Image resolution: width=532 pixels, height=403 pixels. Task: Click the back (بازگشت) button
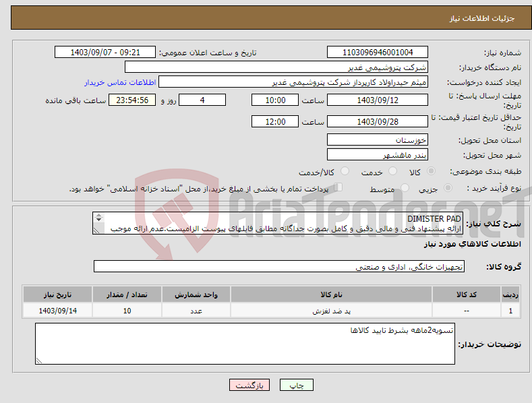pos(249,385)
